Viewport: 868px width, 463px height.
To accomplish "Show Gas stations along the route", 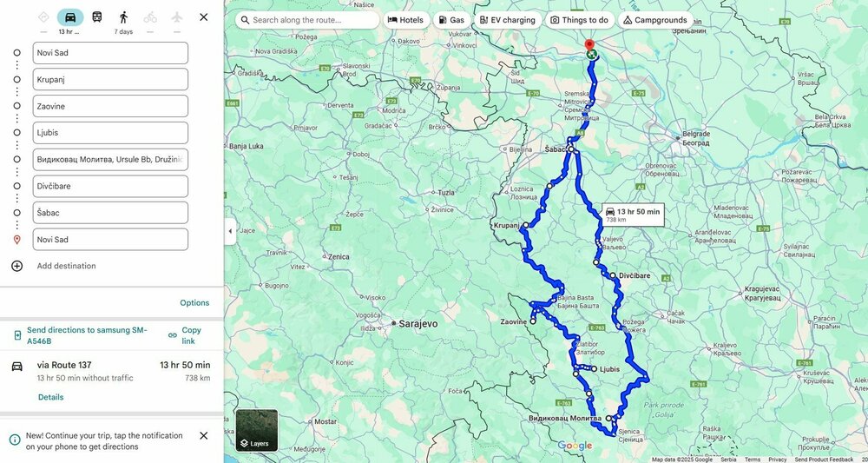I will coord(451,20).
